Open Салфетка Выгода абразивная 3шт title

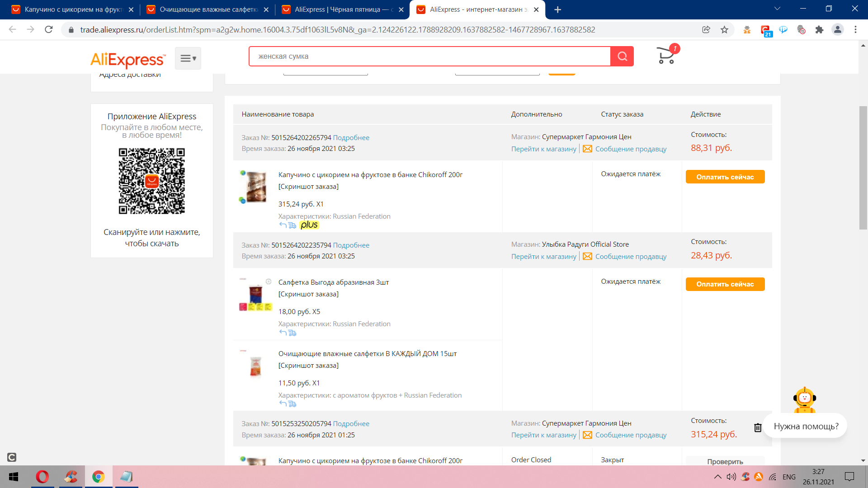pyautogui.click(x=334, y=282)
